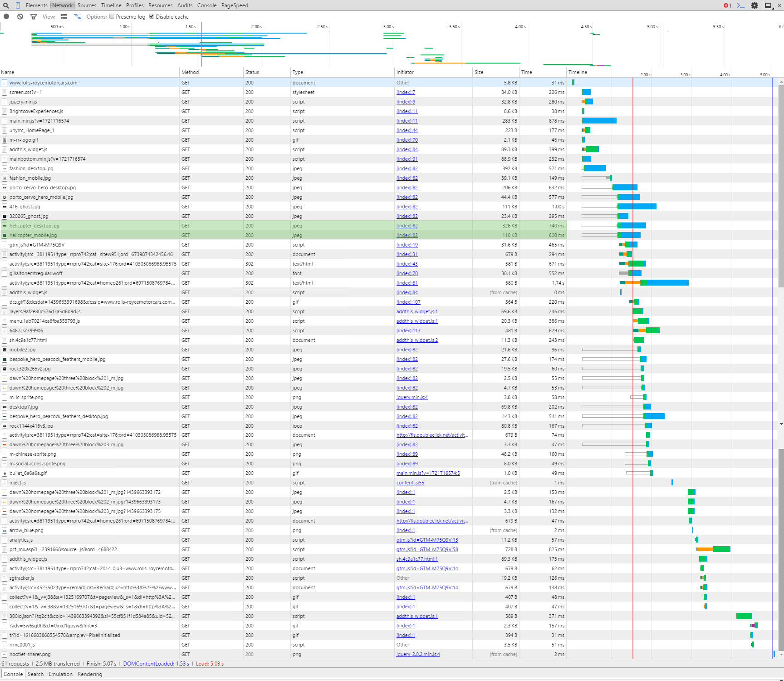Click the record network log button
This screenshot has width=784, height=681.
point(6,16)
